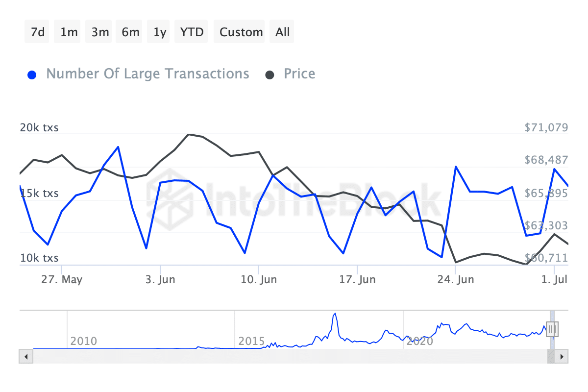The height and width of the screenshot is (392, 588).
Task: Show the 1y time range
Action: (x=160, y=32)
